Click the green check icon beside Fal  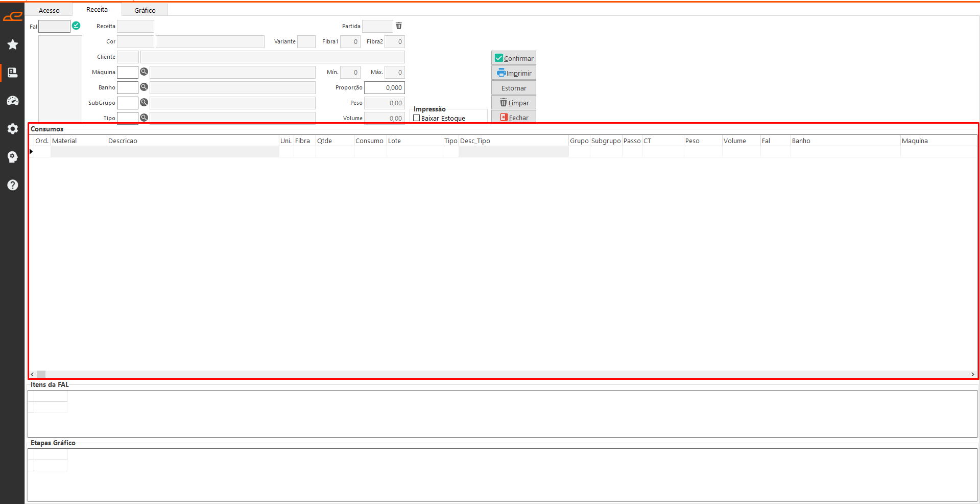(76, 26)
